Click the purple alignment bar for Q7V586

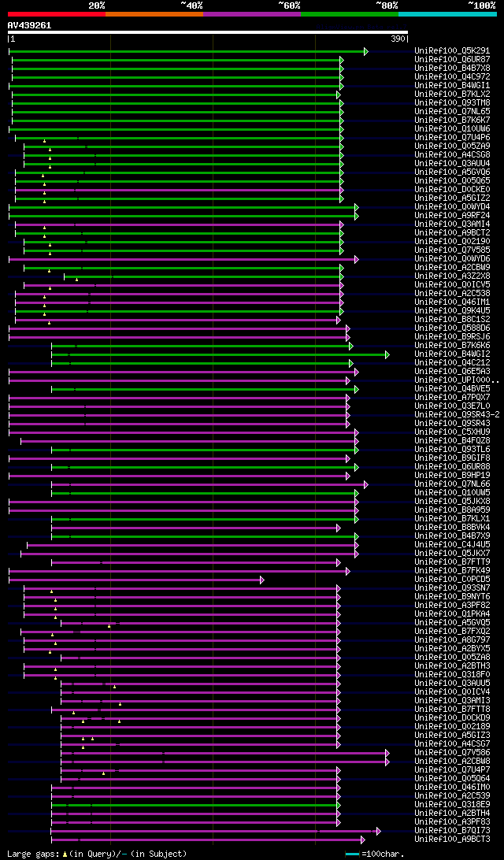(225, 753)
